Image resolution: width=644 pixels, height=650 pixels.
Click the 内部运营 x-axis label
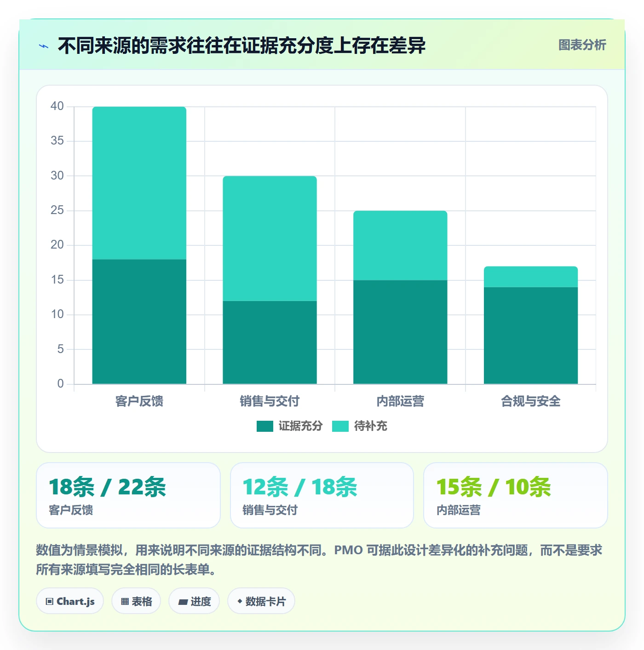[x=400, y=401]
